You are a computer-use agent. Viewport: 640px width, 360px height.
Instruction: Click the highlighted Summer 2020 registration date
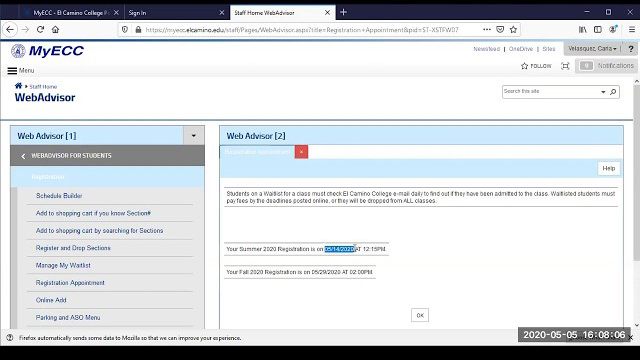[340, 249]
